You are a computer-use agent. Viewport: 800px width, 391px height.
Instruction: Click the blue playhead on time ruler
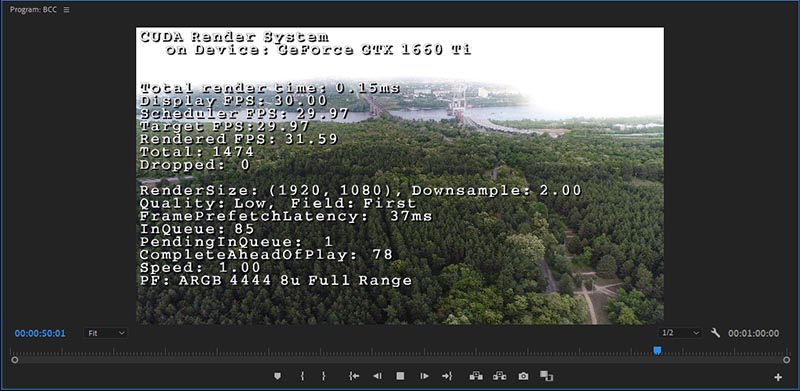point(658,350)
